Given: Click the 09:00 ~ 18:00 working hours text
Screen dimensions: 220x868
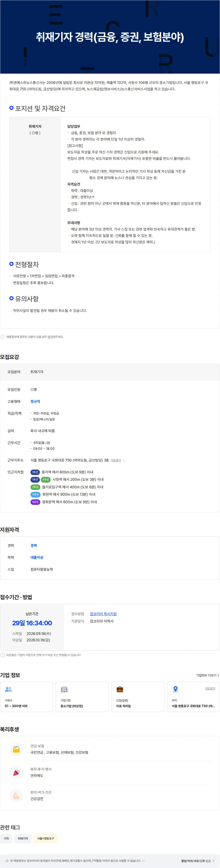Looking at the screenshot, I should (x=44, y=448).
